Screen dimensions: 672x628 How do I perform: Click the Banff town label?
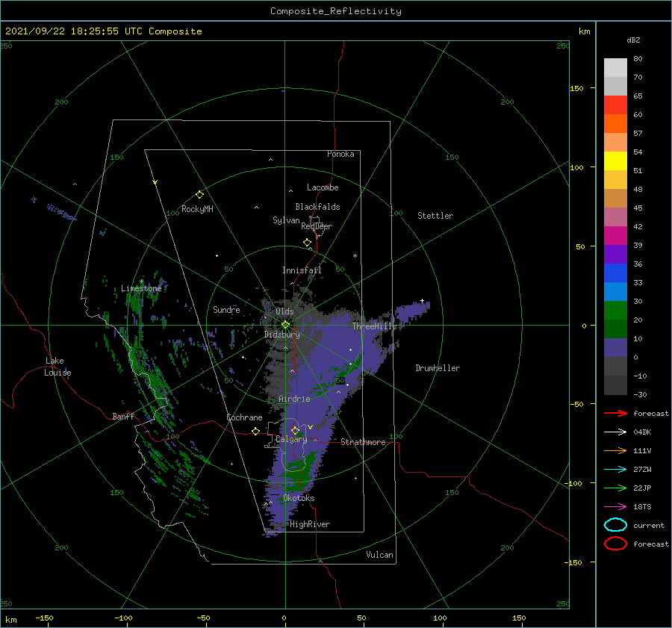pyautogui.click(x=123, y=416)
